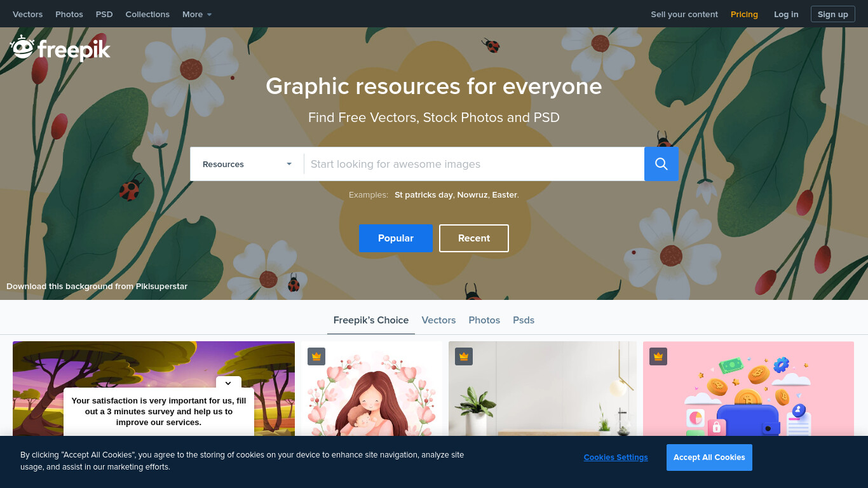Switch to the Photos tab below the banner
Image resolution: width=868 pixels, height=488 pixels.
(484, 320)
